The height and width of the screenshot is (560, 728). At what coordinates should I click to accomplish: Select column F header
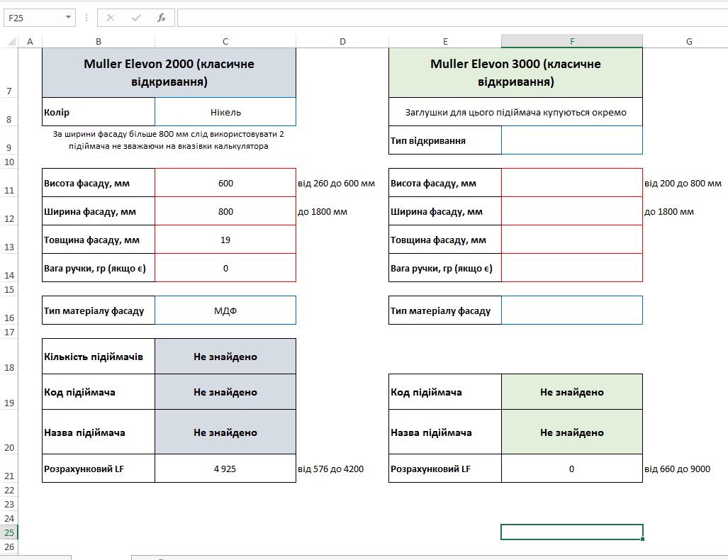pyautogui.click(x=572, y=42)
